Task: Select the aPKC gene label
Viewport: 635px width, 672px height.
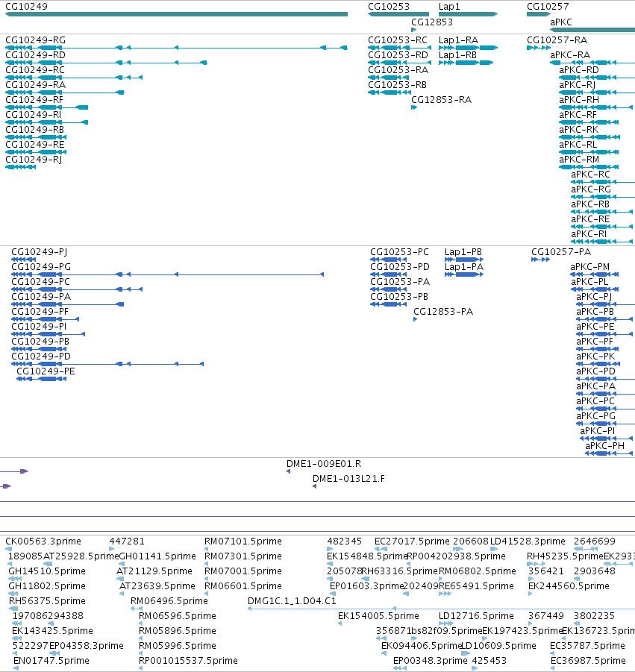Action: tap(561, 22)
